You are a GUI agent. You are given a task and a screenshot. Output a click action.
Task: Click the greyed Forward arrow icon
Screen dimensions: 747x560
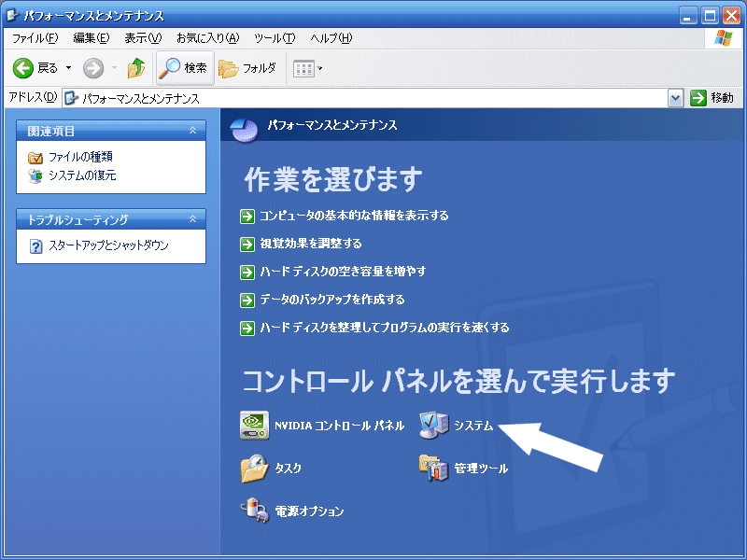pos(92,68)
